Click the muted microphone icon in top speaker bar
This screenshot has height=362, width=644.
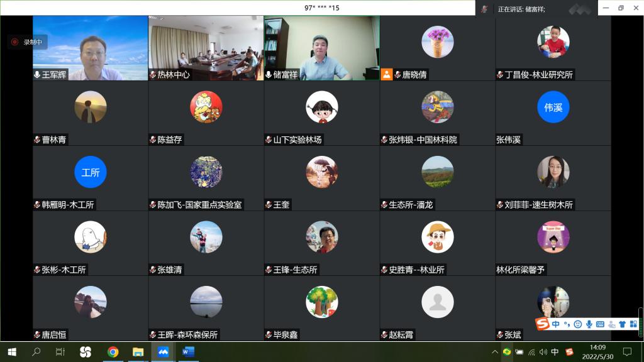(x=484, y=9)
